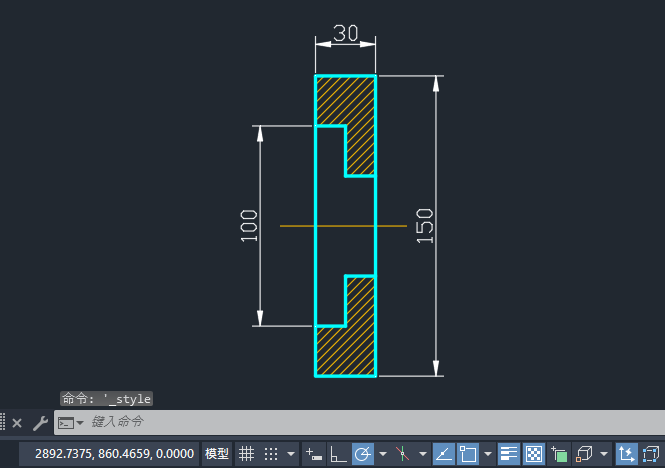665x468 pixels.
Task: Toggle snap mode dotted-grid icon
Action: [x=271, y=454]
